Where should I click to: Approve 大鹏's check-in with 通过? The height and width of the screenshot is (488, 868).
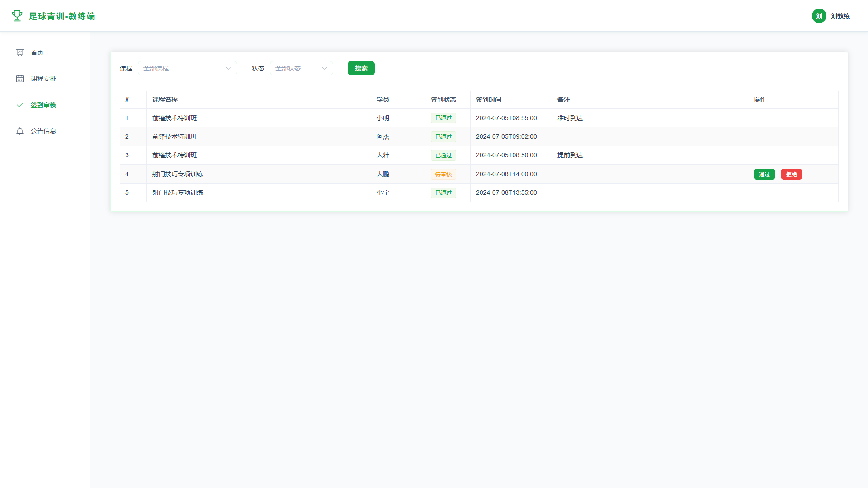pos(764,174)
